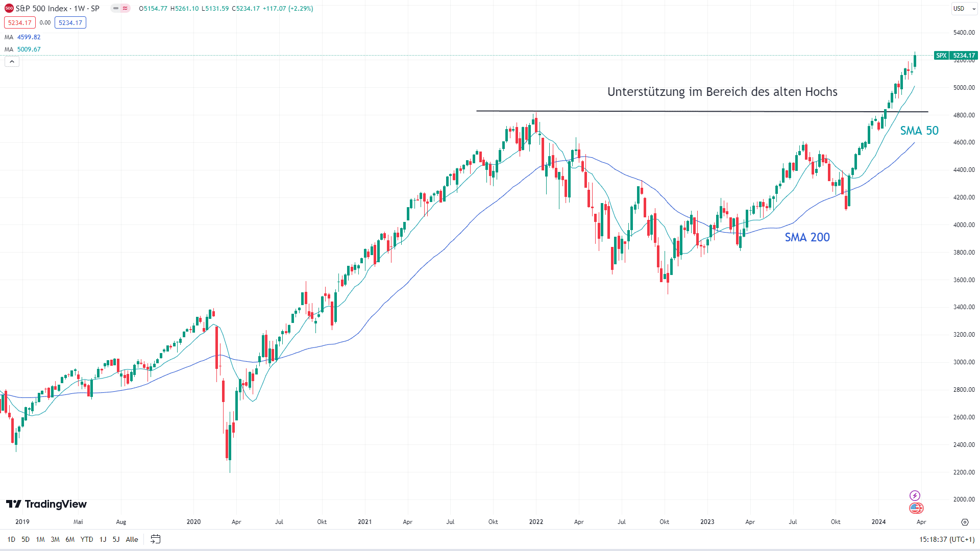Open the 15:18:37 (UTC+1) timezone menu

coord(947,539)
